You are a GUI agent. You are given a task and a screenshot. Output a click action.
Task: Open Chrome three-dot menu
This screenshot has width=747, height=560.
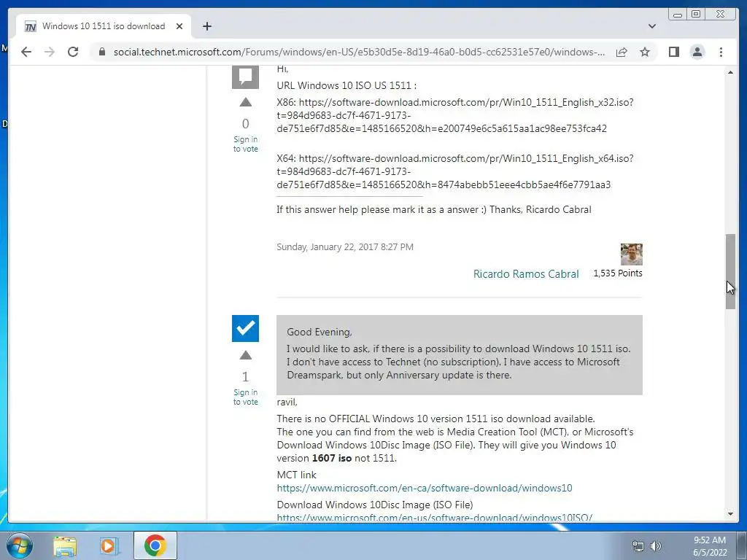[x=721, y=52]
